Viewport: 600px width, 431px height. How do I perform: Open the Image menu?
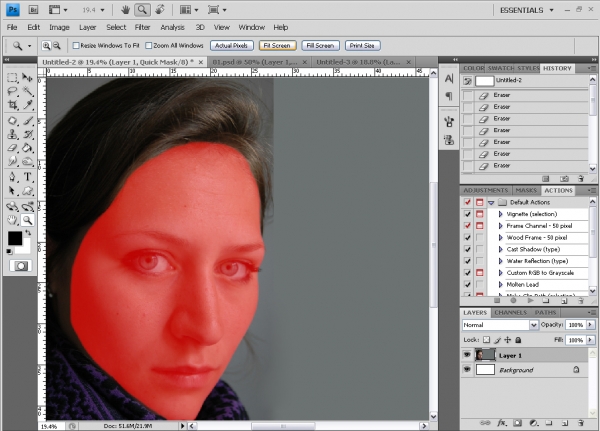[x=59, y=27]
